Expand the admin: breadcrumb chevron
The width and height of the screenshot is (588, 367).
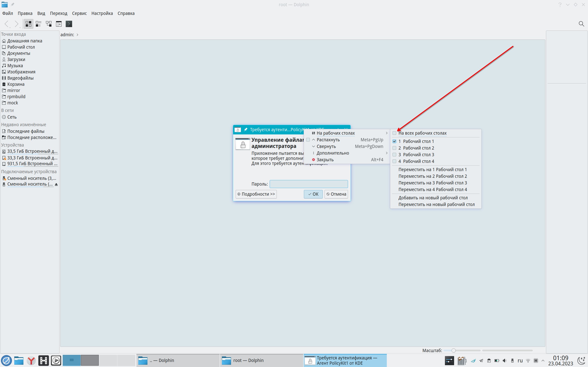tap(77, 35)
